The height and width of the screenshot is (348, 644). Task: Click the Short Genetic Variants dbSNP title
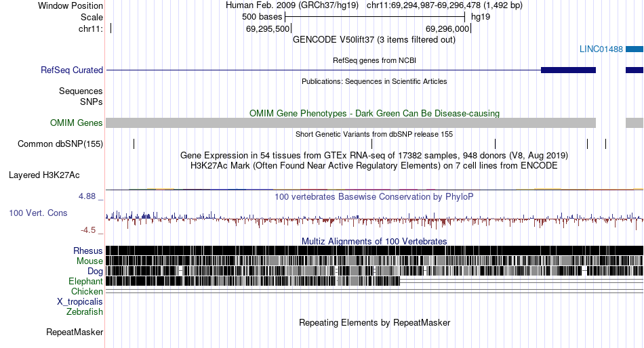pyautogui.click(x=374, y=134)
